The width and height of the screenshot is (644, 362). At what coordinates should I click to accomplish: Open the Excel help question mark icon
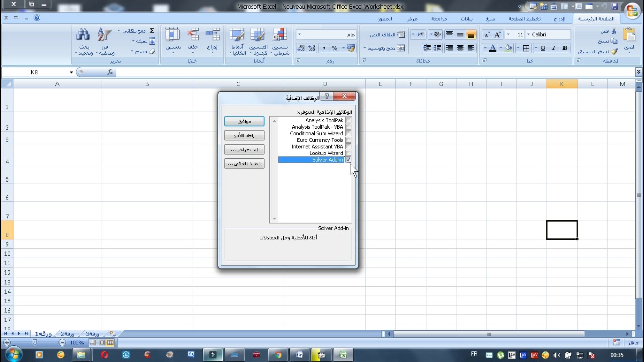pyautogui.click(x=37, y=18)
